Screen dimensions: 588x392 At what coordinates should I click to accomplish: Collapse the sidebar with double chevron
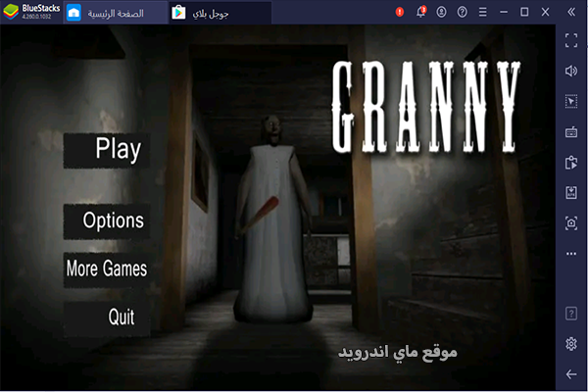(571, 12)
